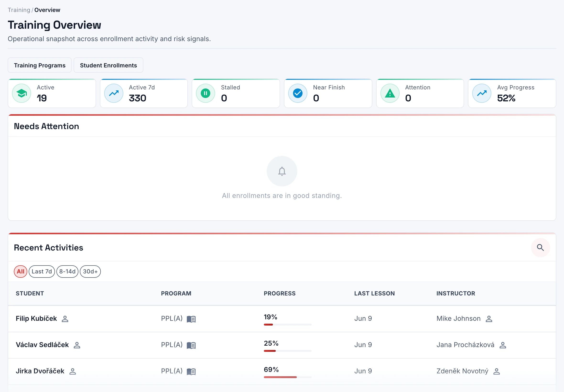The image size is (564, 392).
Task: Click the Attention warning triangle icon
Action: [390, 93]
